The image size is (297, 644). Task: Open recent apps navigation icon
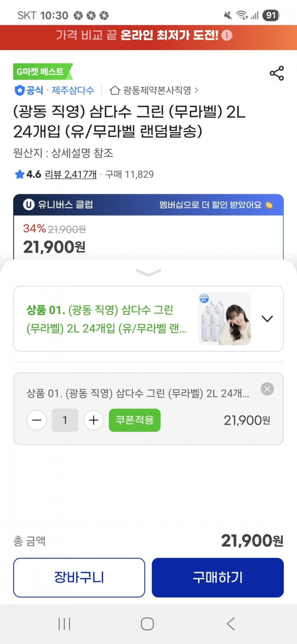[x=64, y=624]
